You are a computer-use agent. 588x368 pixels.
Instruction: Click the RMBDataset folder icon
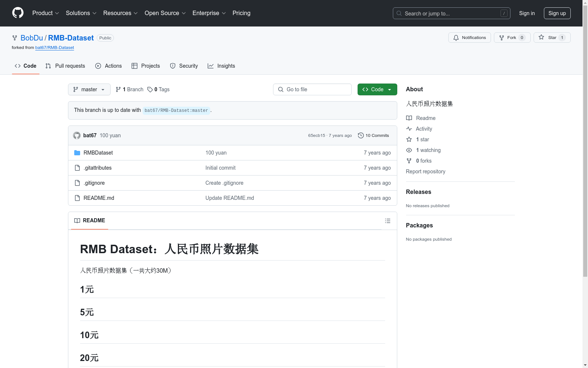77,153
